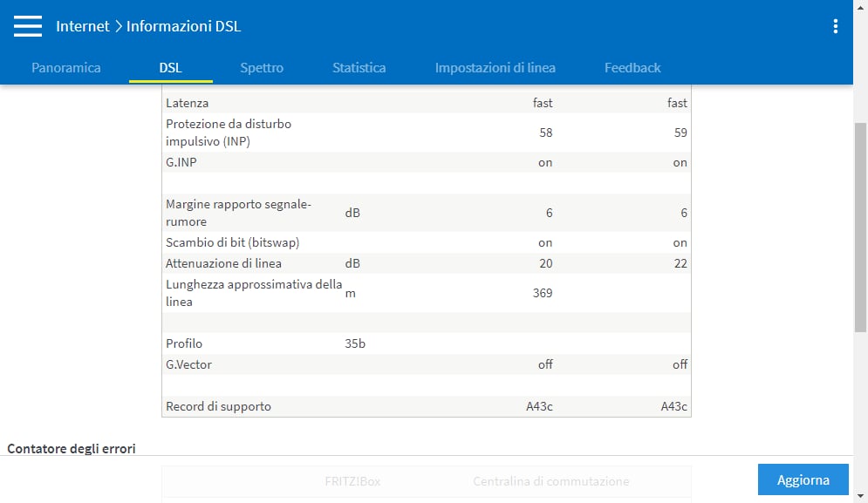This screenshot has width=868, height=503.
Task: Click the Aggiorna button
Action: point(803,479)
